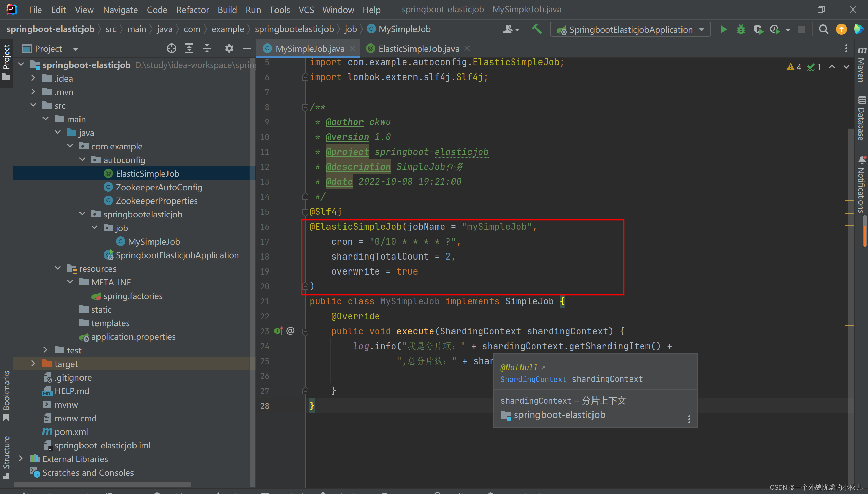Expand External Libraries node
Image resolution: width=868 pixels, height=494 pixels.
(x=21, y=459)
